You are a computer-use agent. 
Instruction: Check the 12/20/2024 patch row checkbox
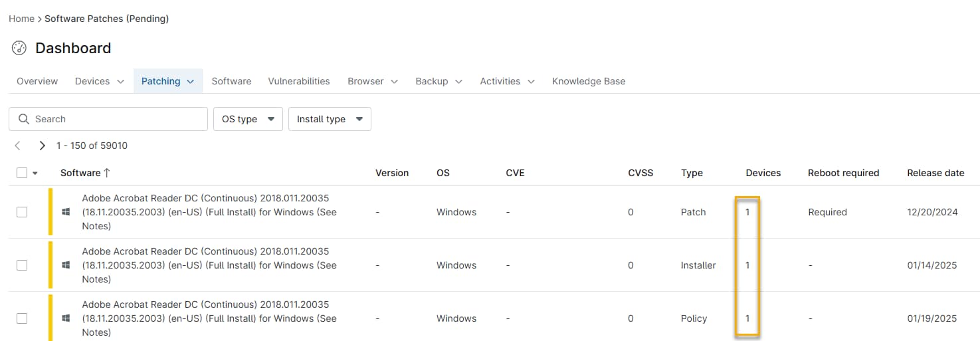(x=22, y=212)
